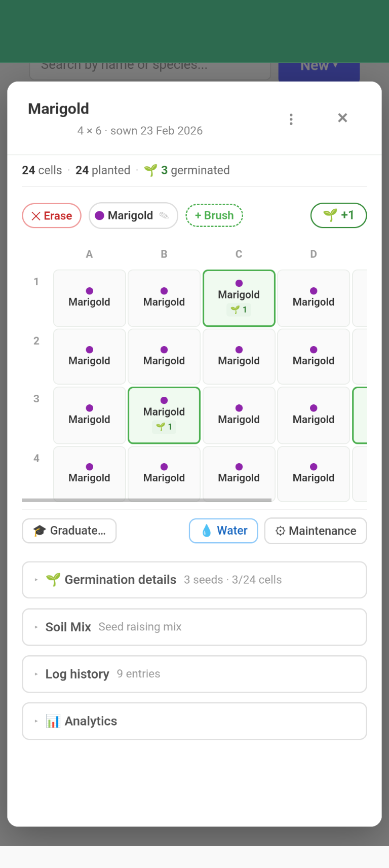This screenshot has height=868, width=389.
Task: Expand the Soil Mix section
Action: click(194, 627)
